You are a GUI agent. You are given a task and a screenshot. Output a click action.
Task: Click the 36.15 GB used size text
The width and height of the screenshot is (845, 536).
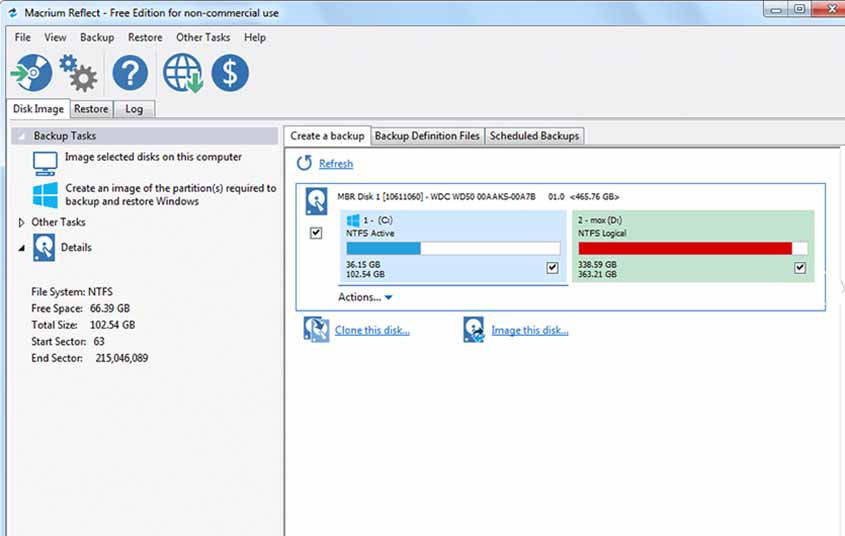(363, 264)
